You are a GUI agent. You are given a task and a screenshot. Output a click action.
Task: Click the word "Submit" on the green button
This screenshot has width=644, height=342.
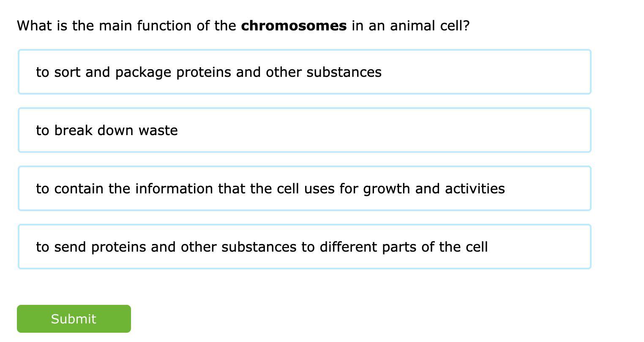74,319
